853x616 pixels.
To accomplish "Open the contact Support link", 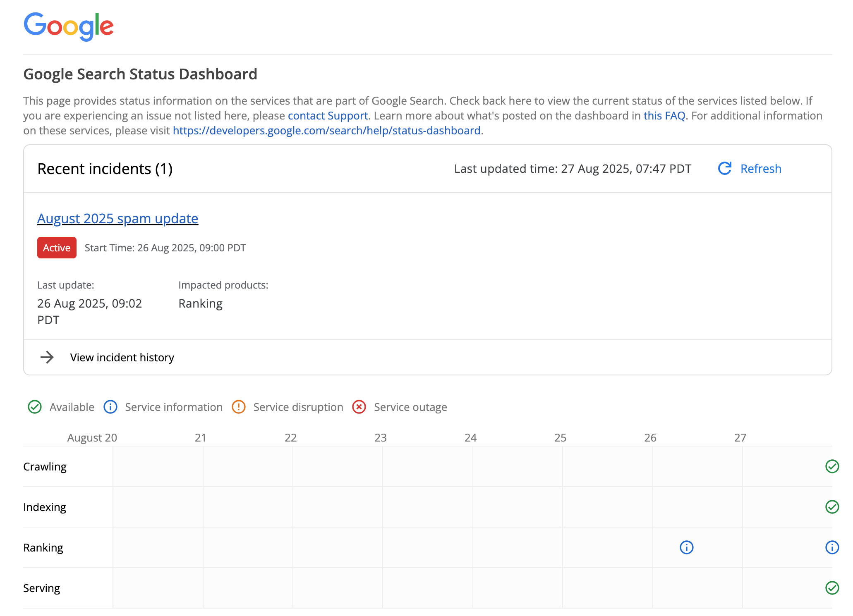I will point(328,116).
